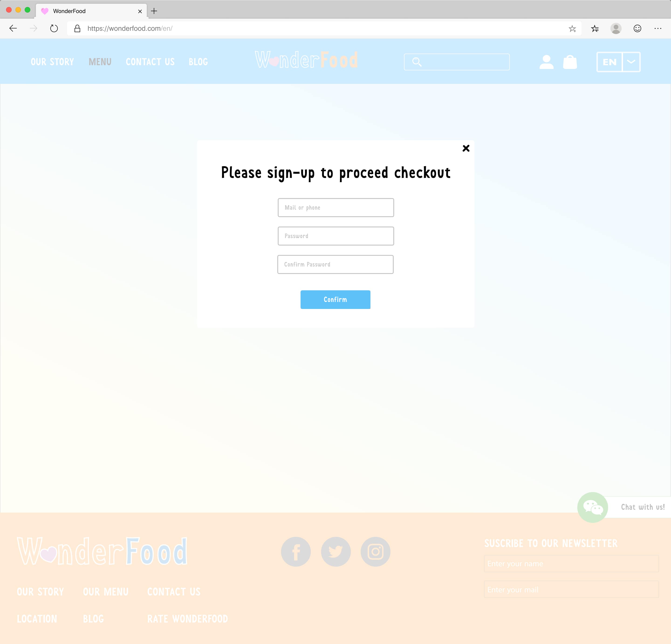This screenshot has height=644, width=671.
Task: Click the Facebook social icon
Action: point(295,551)
